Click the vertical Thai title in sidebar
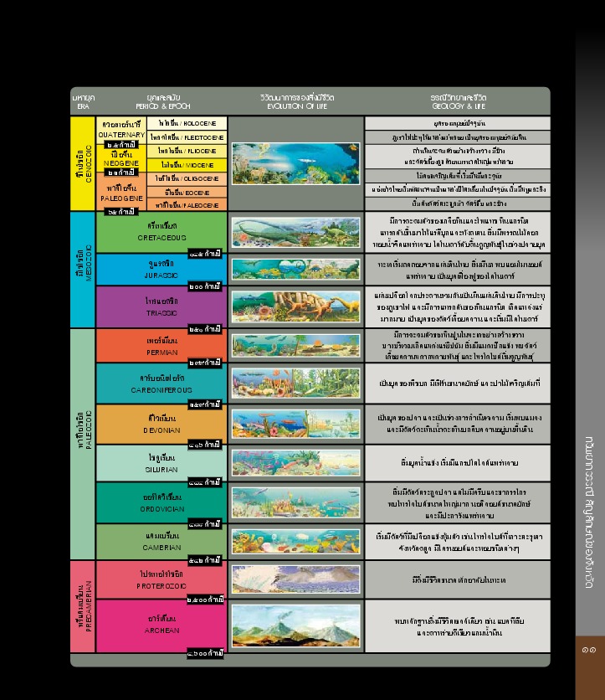Viewport: 605px width, 700px height. [x=590, y=512]
